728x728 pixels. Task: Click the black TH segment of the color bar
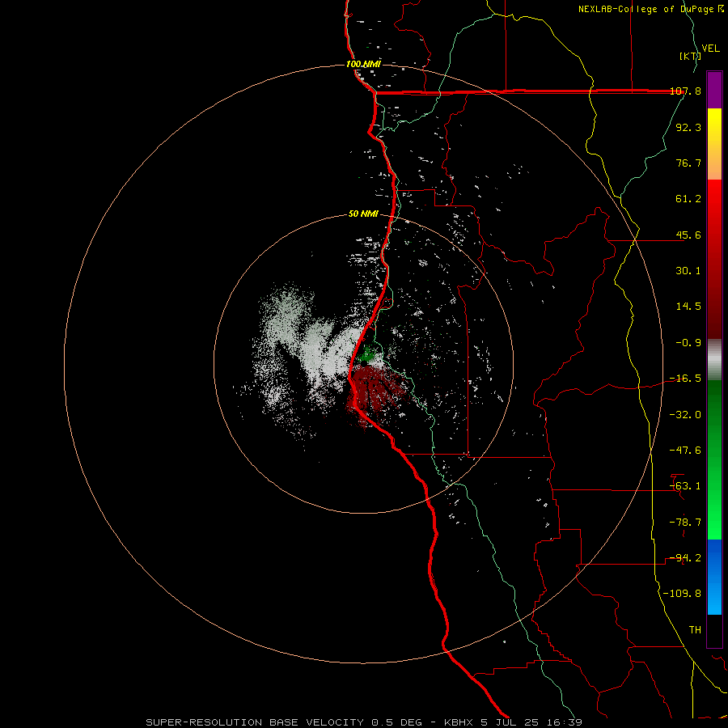tap(714, 631)
